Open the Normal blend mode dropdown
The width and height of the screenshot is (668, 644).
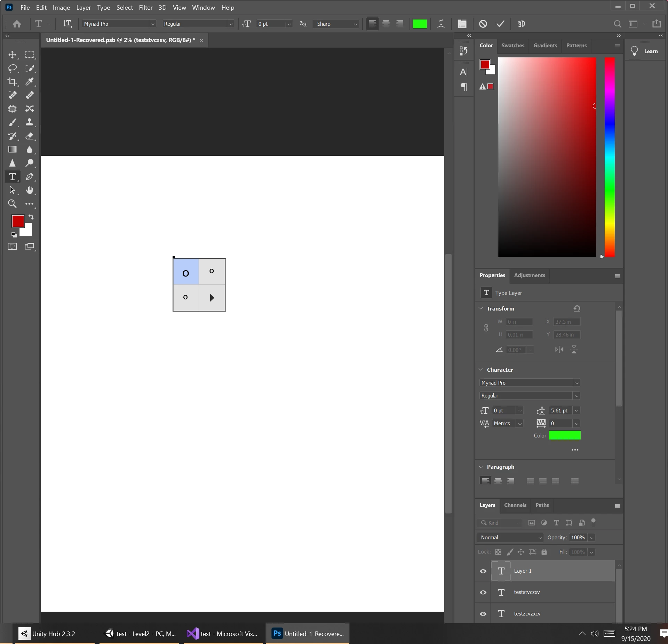(x=510, y=538)
